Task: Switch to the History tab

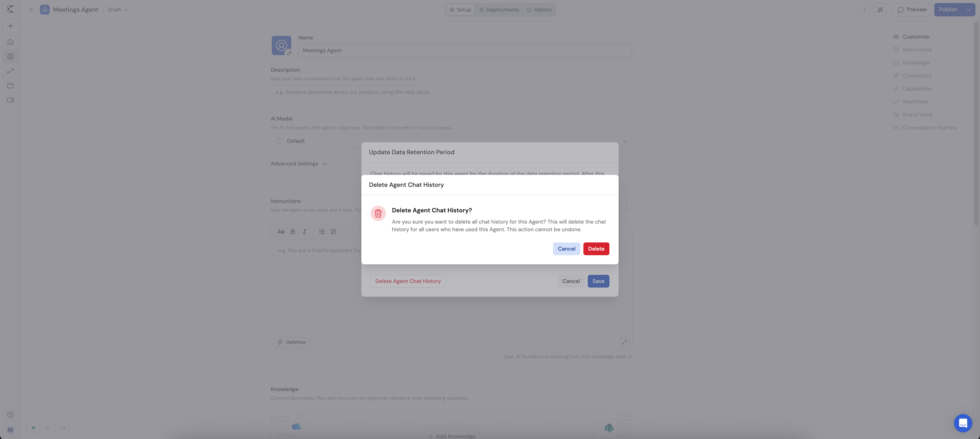Action: point(539,9)
